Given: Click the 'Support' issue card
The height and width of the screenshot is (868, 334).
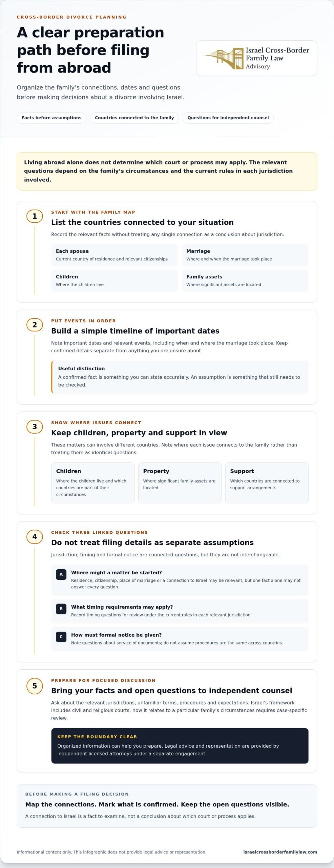Looking at the screenshot, I should 267,482.
